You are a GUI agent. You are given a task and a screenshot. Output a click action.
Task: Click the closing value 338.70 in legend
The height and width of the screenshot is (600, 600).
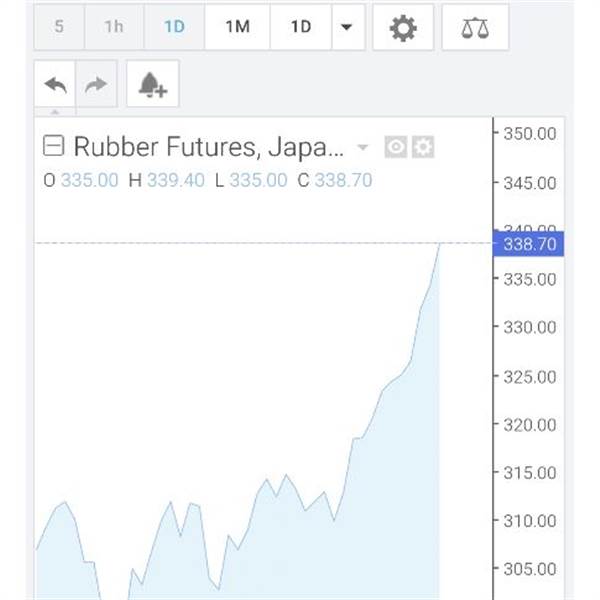click(343, 180)
